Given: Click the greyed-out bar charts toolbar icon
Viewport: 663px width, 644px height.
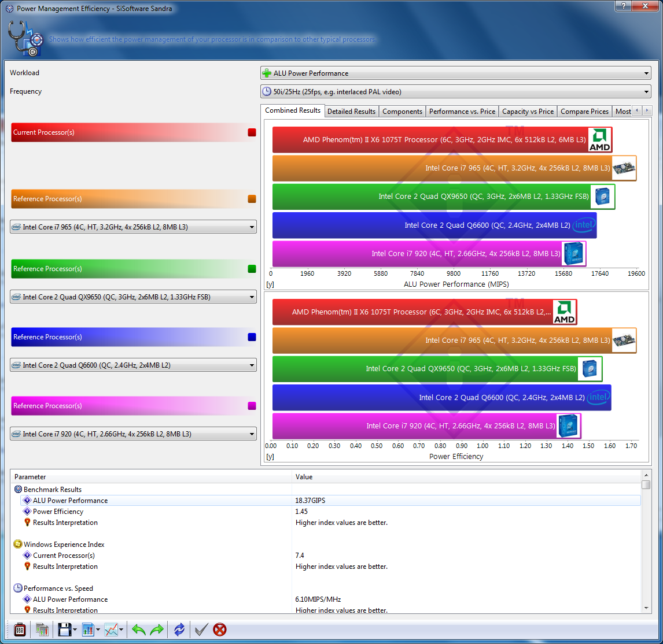Looking at the screenshot, I should click(x=42, y=630).
